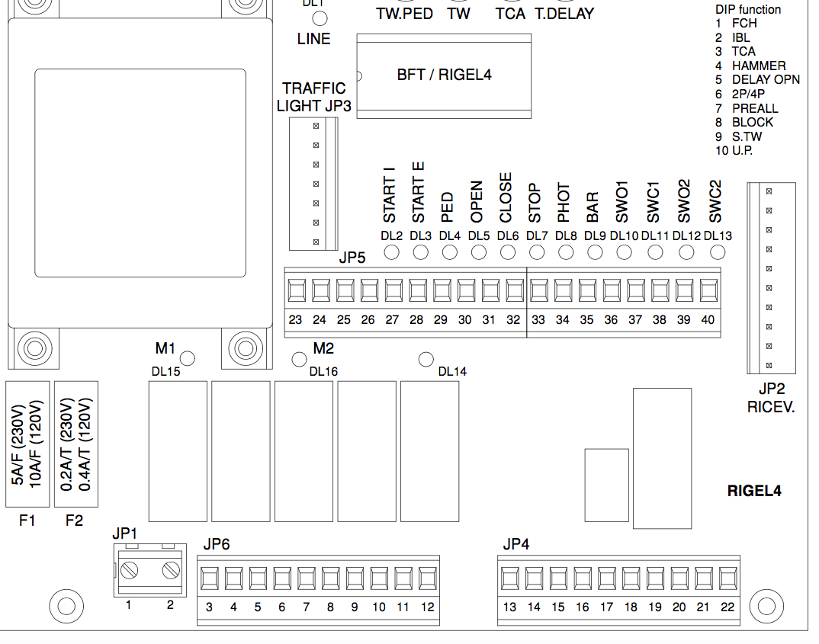This screenshot has height=644, width=819.
Task: Click the 'JP1' connector label
Action: click(x=125, y=533)
